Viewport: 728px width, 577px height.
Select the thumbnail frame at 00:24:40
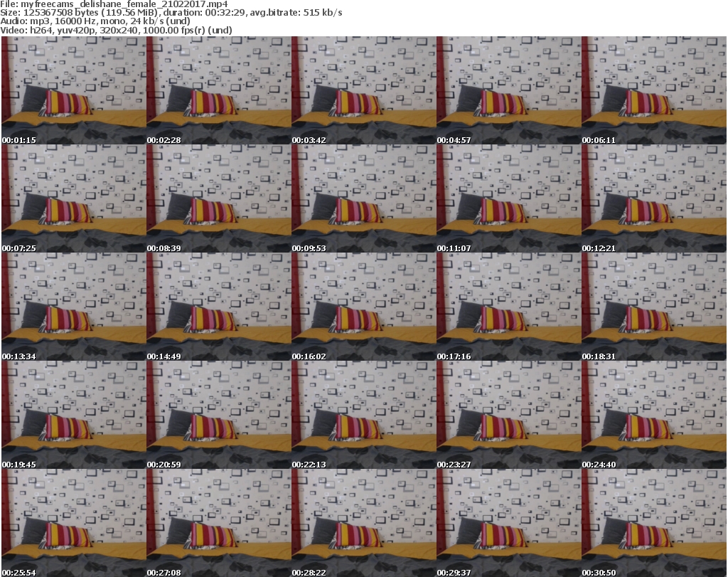pyautogui.click(x=654, y=415)
